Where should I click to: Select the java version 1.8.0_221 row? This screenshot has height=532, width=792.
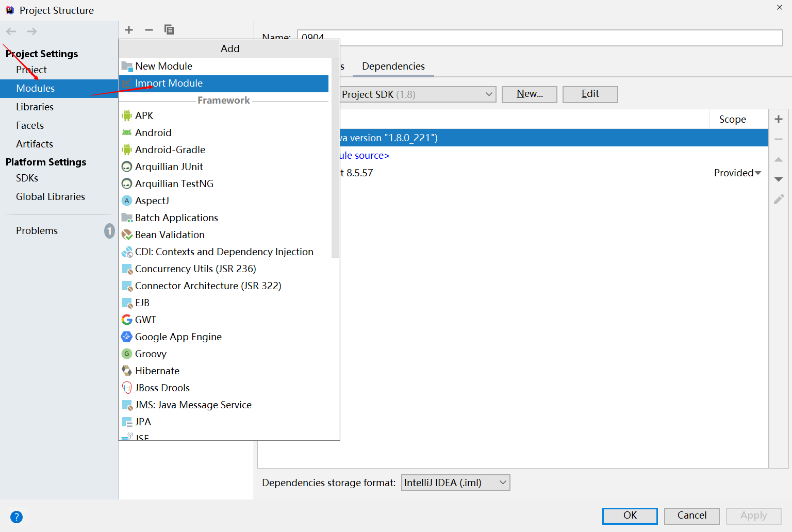click(554, 138)
